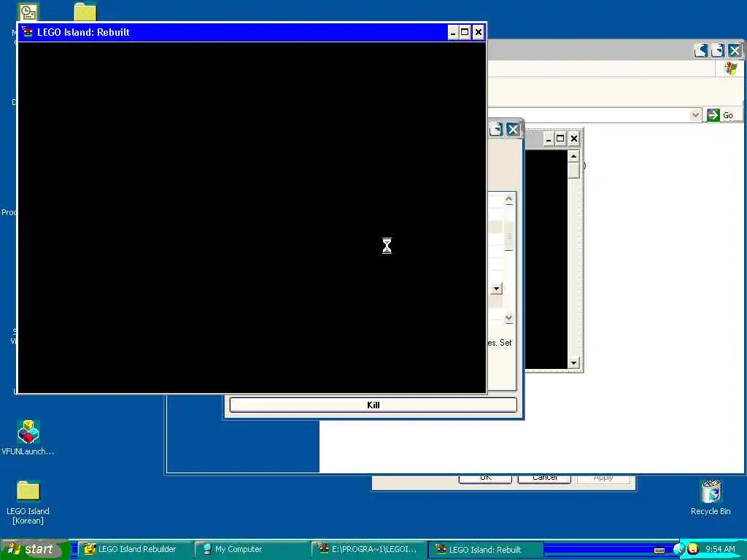Open the VFUNLaunch desktop shortcut icon
Image resolution: width=747 pixels, height=560 pixels.
coord(28,432)
